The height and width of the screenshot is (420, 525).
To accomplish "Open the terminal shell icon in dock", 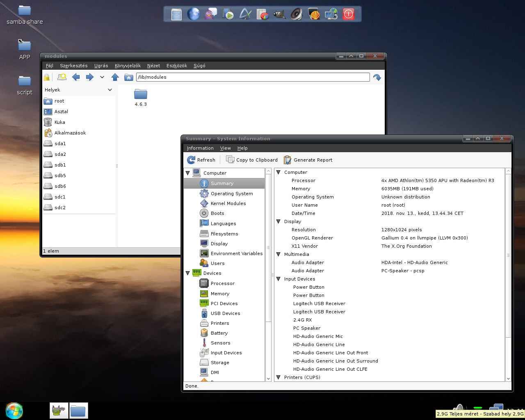I will (x=314, y=14).
